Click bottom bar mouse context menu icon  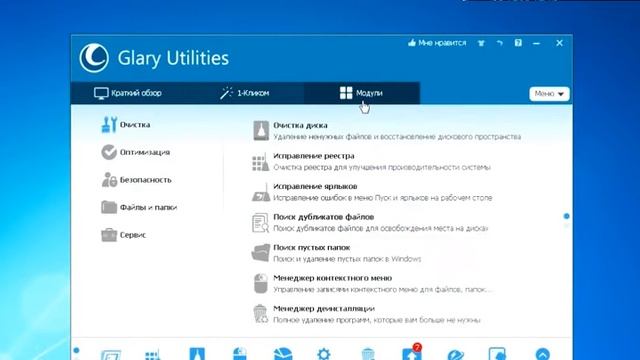(x=240, y=353)
